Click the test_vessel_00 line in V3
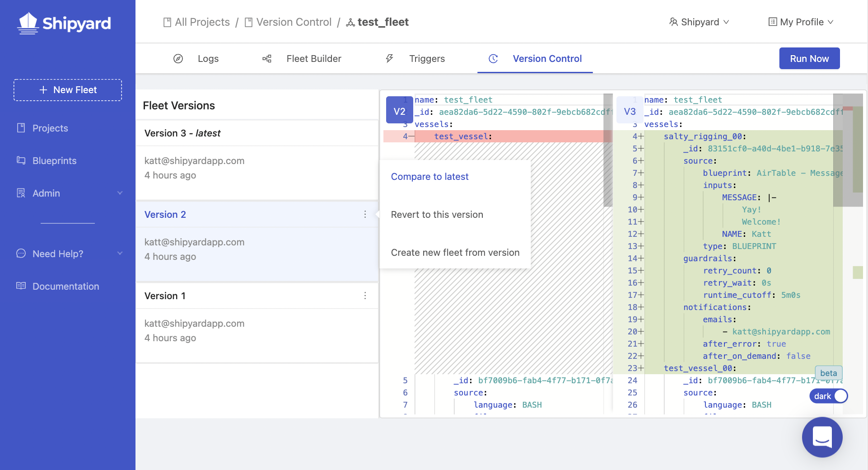 [728, 368]
